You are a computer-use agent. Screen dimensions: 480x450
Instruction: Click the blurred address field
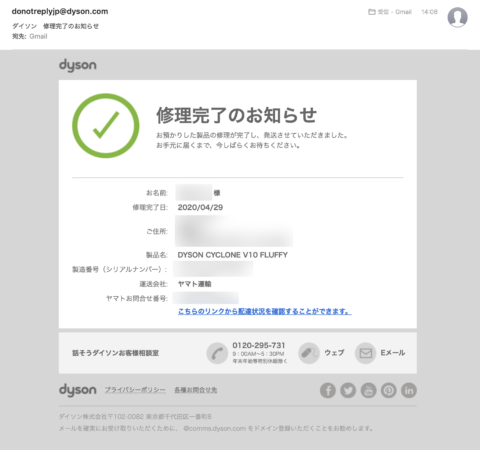point(234,231)
